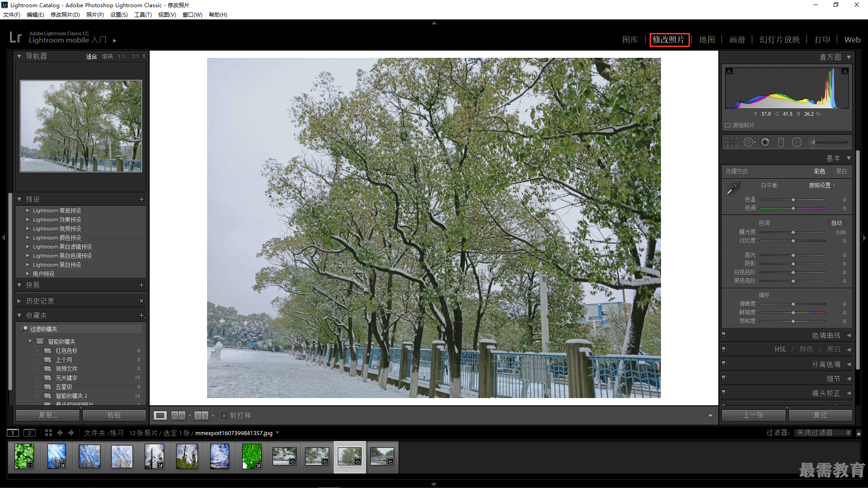Image resolution: width=868 pixels, height=488 pixels.
Task: Hide the top module panel arrow
Action: pyautogui.click(x=434, y=23)
